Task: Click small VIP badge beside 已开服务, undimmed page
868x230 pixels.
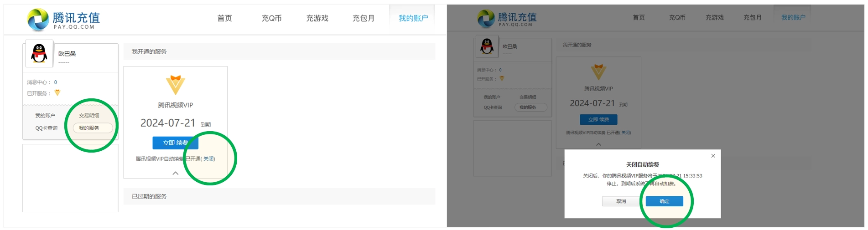Action: tap(57, 93)
